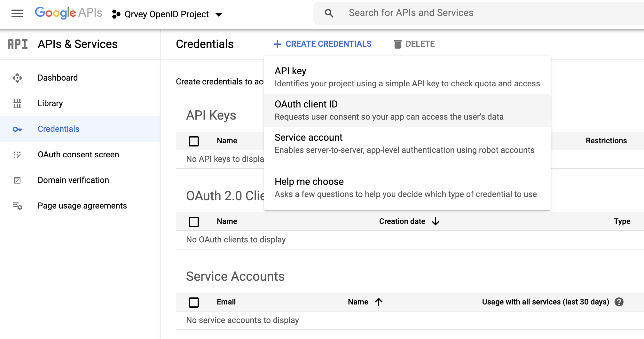Click the Email column header
The height and width of the screenshot is (339, 644).
point(226,302)
